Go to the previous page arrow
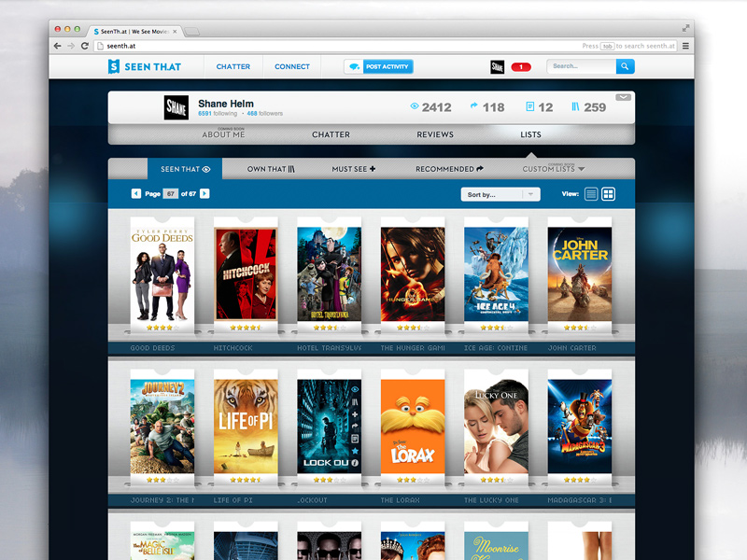Image resolution: width=747 pixels, height=560 pixels. click(x=136, y=193)
